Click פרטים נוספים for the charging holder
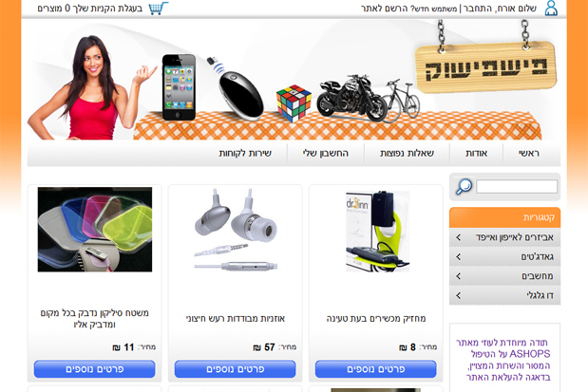 (376, 369)
